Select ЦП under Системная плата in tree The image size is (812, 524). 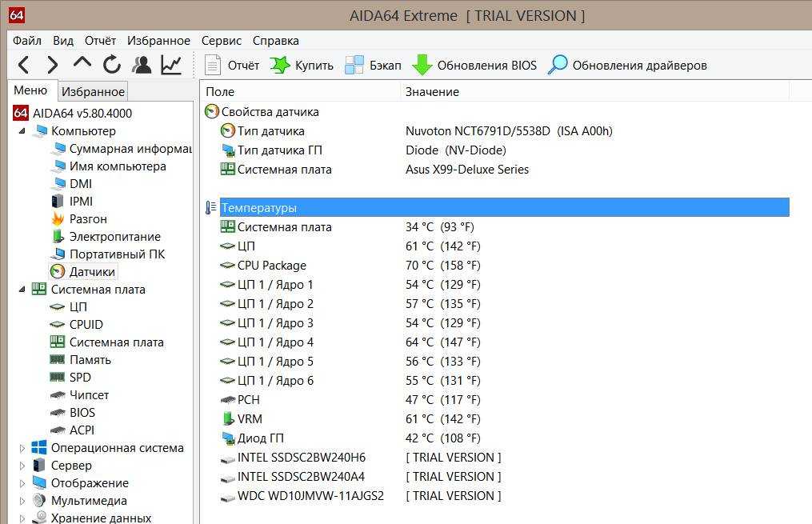tap(68, 307)
